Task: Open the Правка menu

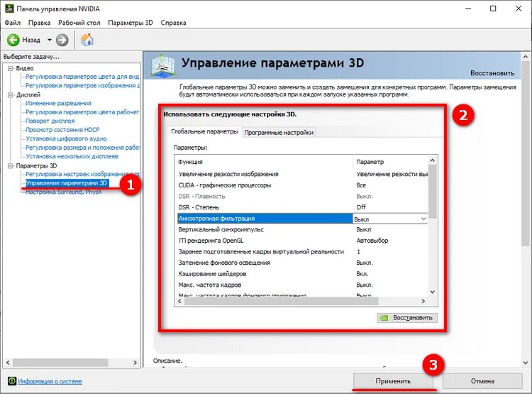Action: click(39, 23)
